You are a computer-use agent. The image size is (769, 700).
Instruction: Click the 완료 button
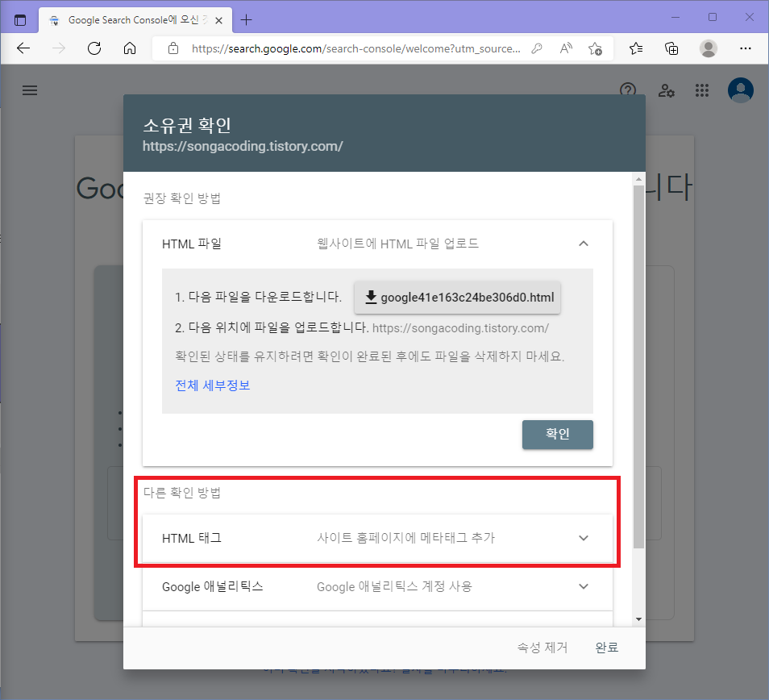click(607, 648)
